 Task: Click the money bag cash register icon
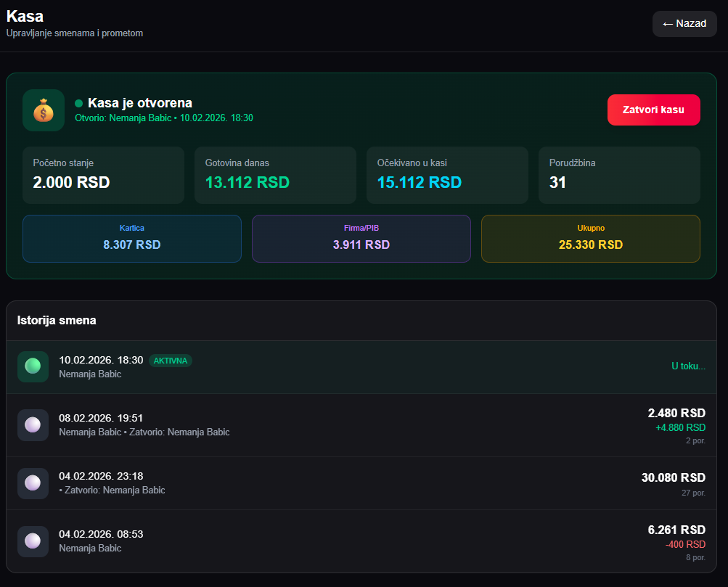pyautogui.click(x=44, y=110)
